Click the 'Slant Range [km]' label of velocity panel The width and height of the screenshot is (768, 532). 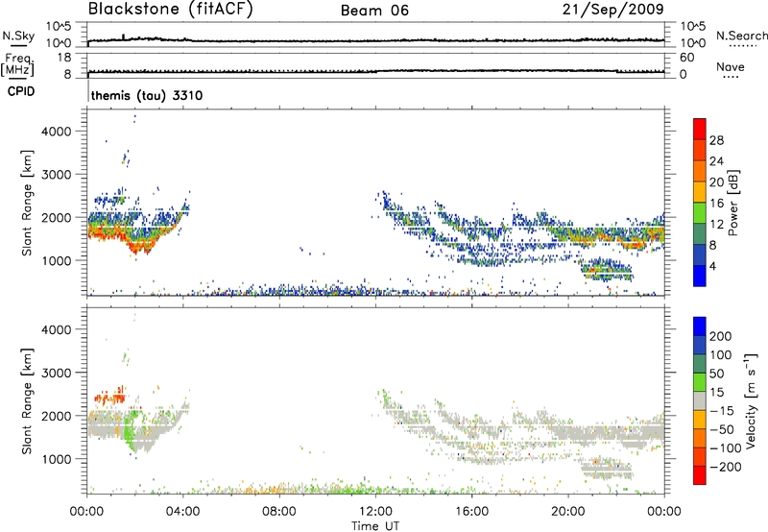(x=27, y=401)
